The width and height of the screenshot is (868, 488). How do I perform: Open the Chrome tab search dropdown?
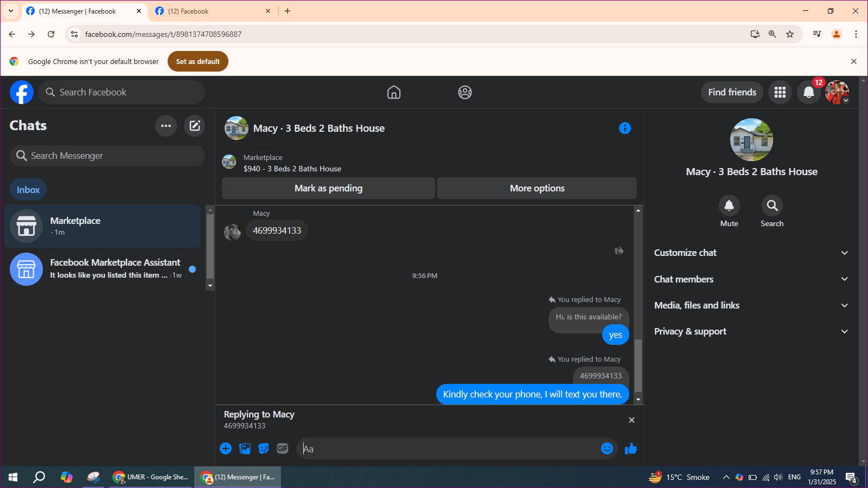coord(11,11)
